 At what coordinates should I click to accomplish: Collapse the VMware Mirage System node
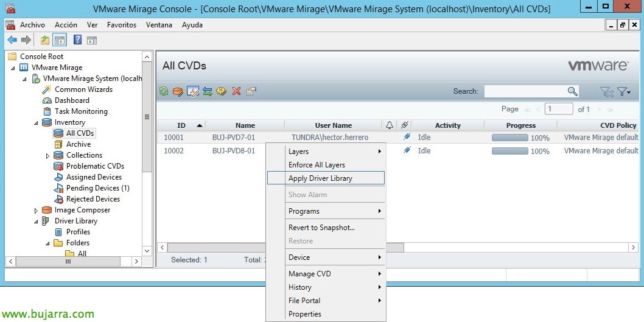click(24, 79)
